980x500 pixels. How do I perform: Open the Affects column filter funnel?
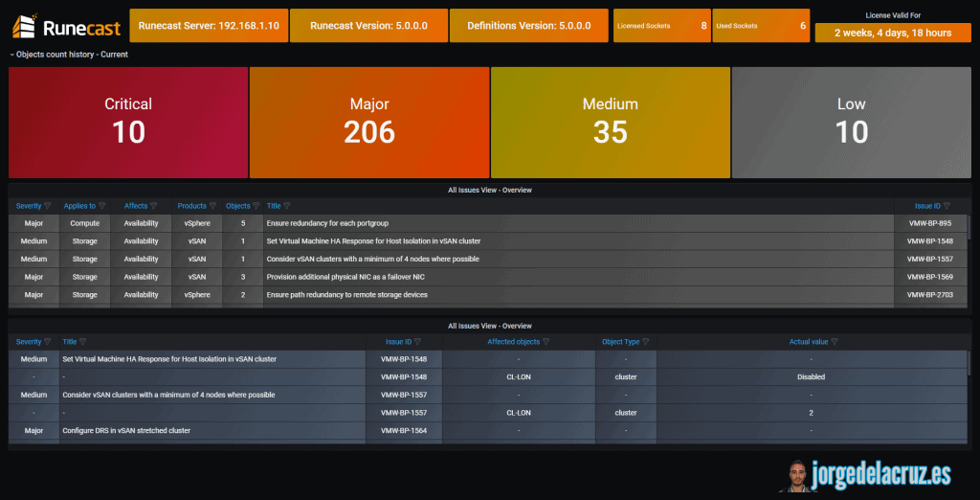[x=153, y=205]
